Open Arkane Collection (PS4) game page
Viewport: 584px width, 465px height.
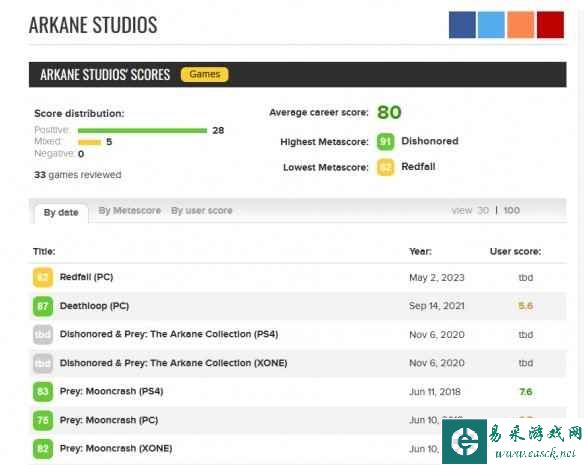(x=169, y=334)
